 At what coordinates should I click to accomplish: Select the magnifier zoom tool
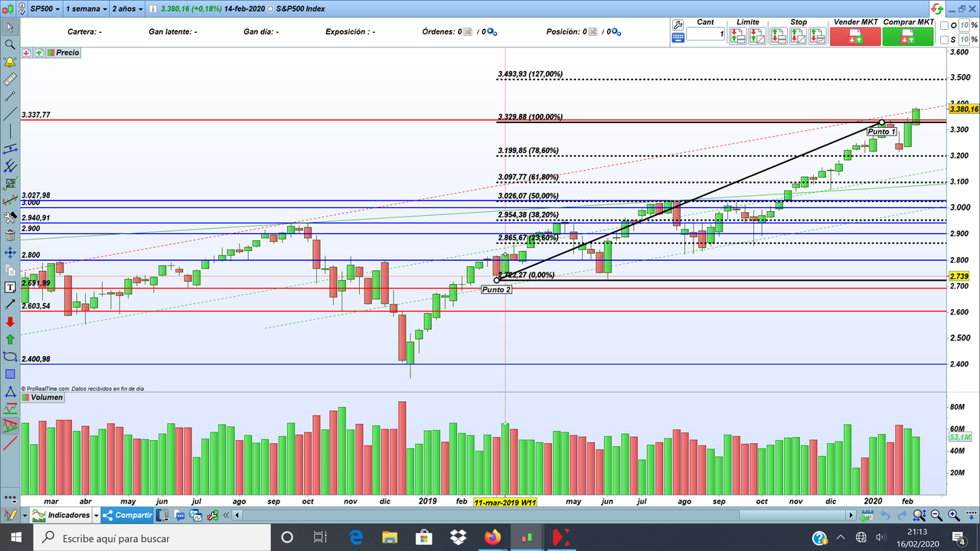pyautogui.click(x=10, y=46)
